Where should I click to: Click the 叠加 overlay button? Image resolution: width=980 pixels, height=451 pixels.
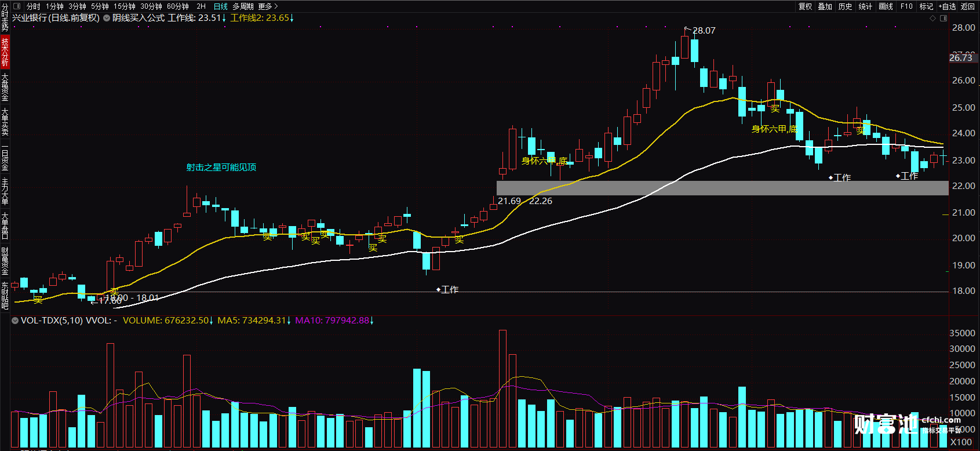coord(825,6)
